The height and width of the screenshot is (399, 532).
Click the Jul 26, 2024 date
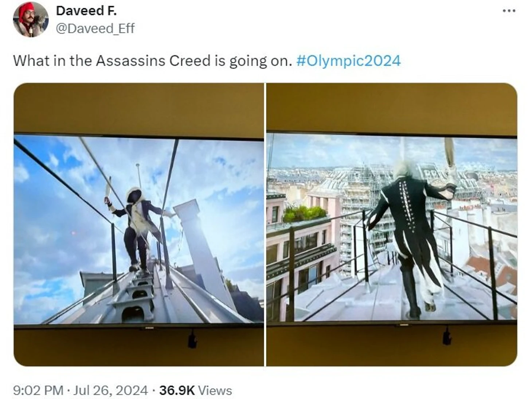(110, 390)
